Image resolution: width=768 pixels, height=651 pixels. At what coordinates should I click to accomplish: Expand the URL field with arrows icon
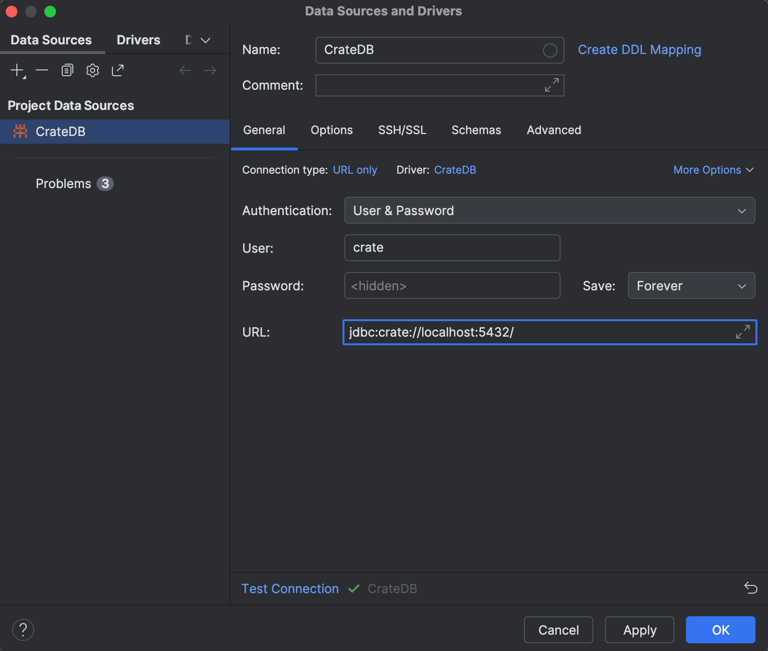[x=743, y=332]
